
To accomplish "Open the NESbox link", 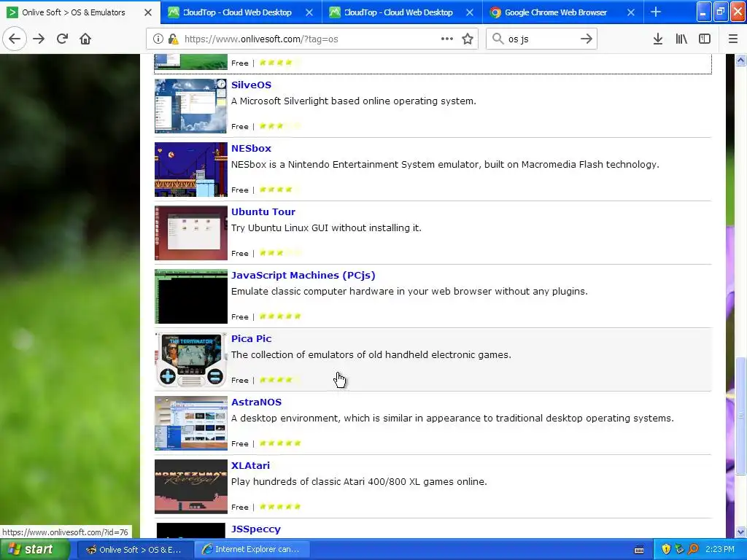I will click(x=251, y=148).
